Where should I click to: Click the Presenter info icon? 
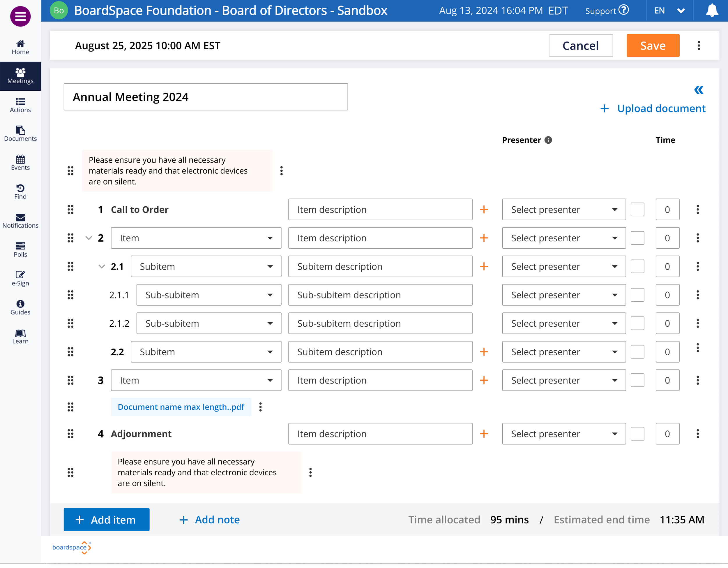(x=548, y=140)
